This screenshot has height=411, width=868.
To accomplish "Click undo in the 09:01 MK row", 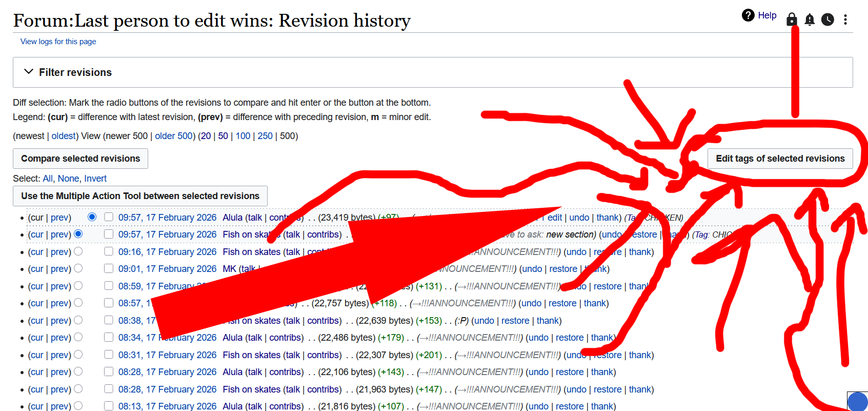I will click(532, 269).
